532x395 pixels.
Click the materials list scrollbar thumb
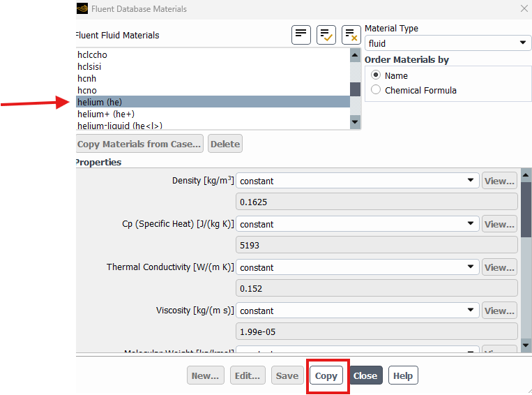[x=355, y=89]
